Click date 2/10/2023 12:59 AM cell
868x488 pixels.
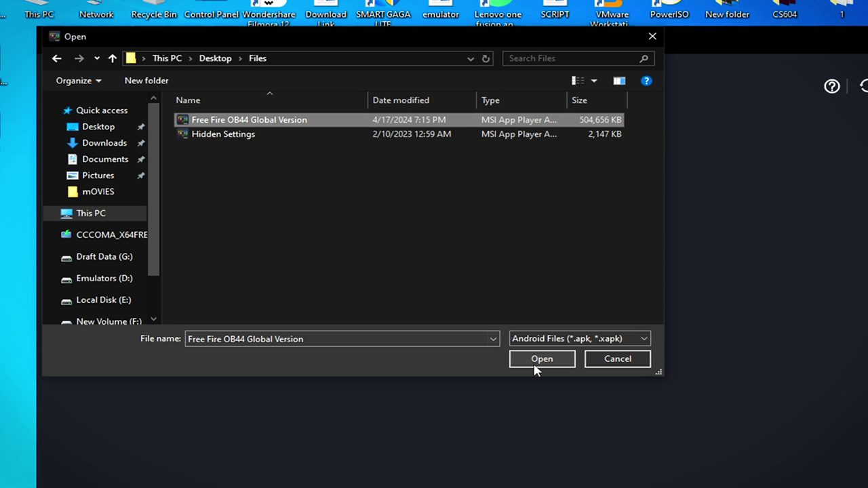(412, 134)
